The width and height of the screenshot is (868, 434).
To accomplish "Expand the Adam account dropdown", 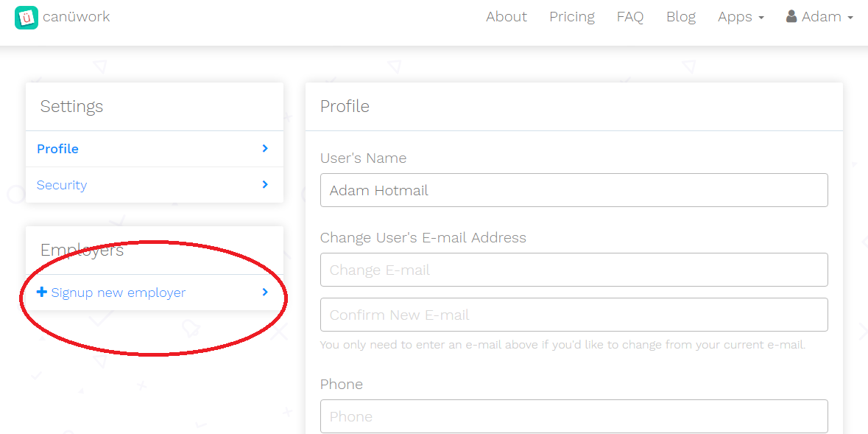I will [819, 17].
